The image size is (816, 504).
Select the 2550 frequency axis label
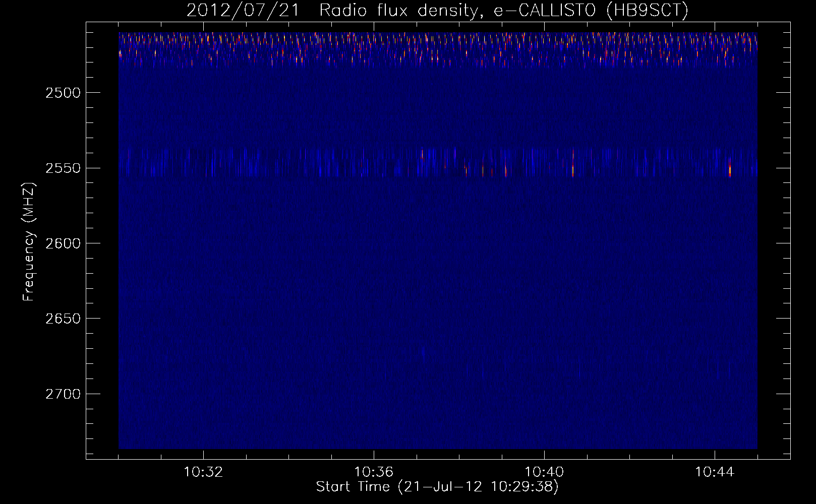(x=63, y=168)
